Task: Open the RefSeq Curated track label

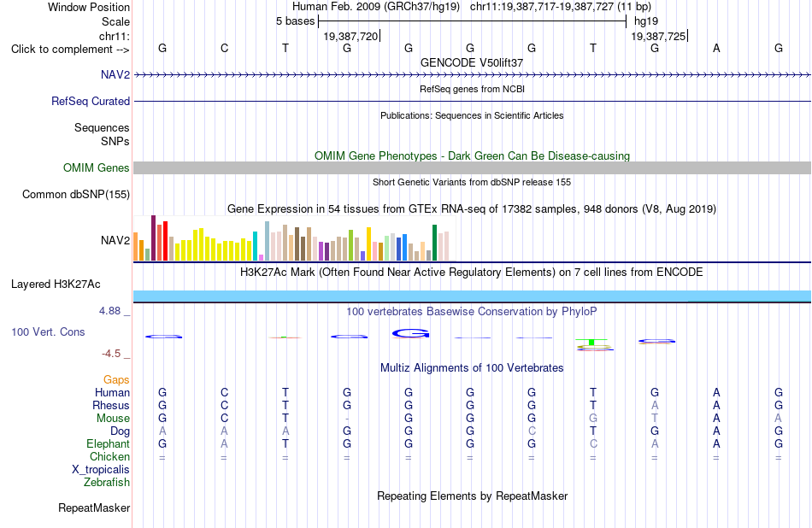Action: (x=91, y=101)
